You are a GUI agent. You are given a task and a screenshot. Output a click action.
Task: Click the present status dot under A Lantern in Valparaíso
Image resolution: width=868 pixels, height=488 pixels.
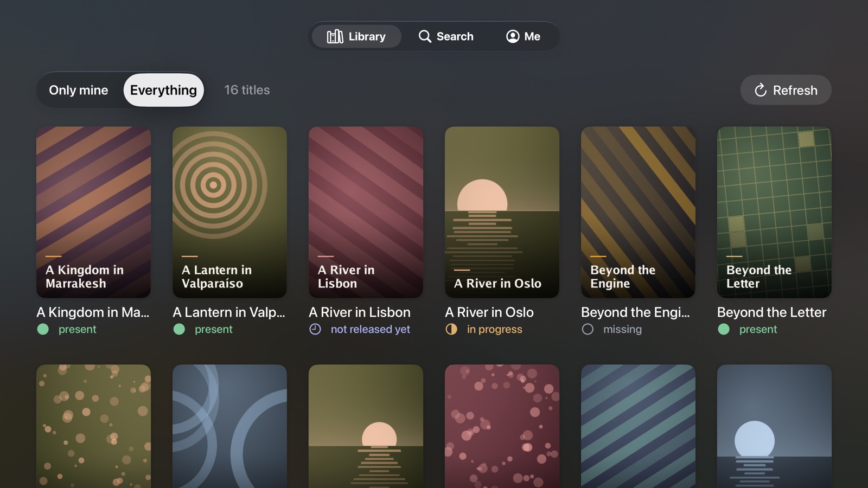point(179,329)
